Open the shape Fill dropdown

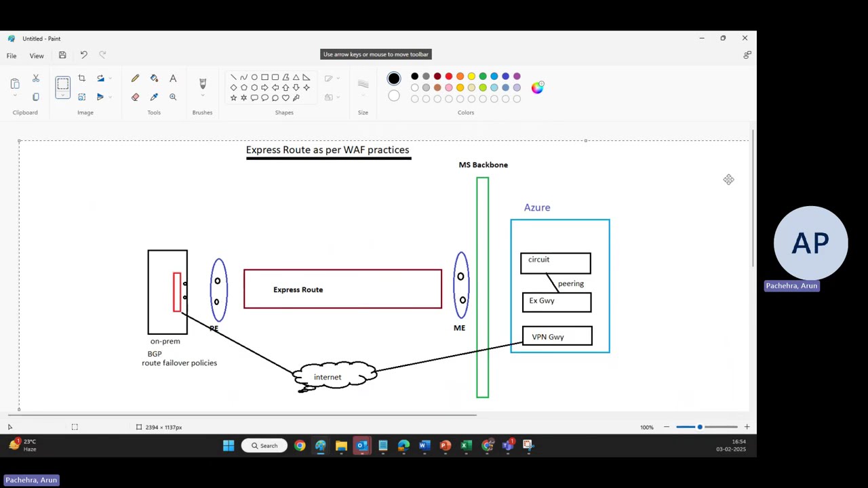pyautogui.click(x=331, y=97)
